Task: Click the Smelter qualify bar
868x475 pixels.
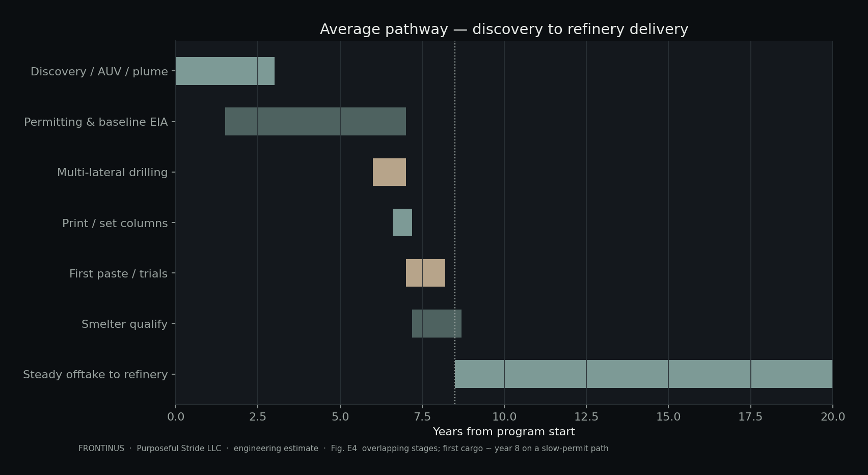Action: coord(437,324)
